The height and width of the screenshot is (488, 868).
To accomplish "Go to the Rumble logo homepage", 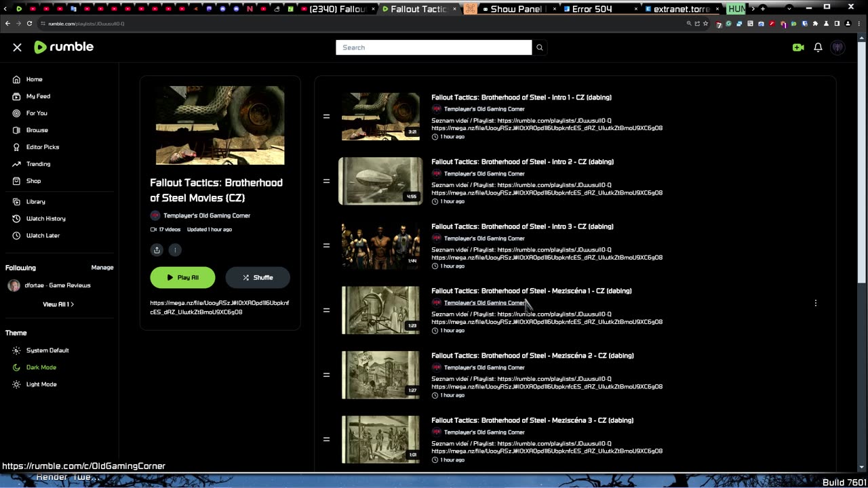I will coord(64,47).
